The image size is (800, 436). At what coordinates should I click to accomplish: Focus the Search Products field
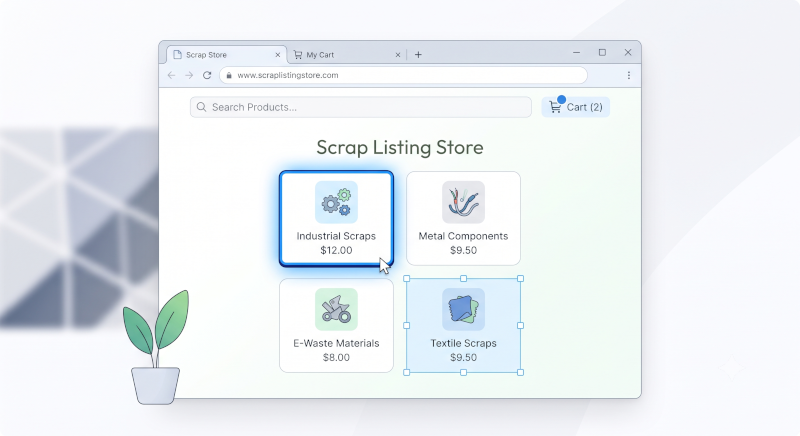click(x=361, y=107)
